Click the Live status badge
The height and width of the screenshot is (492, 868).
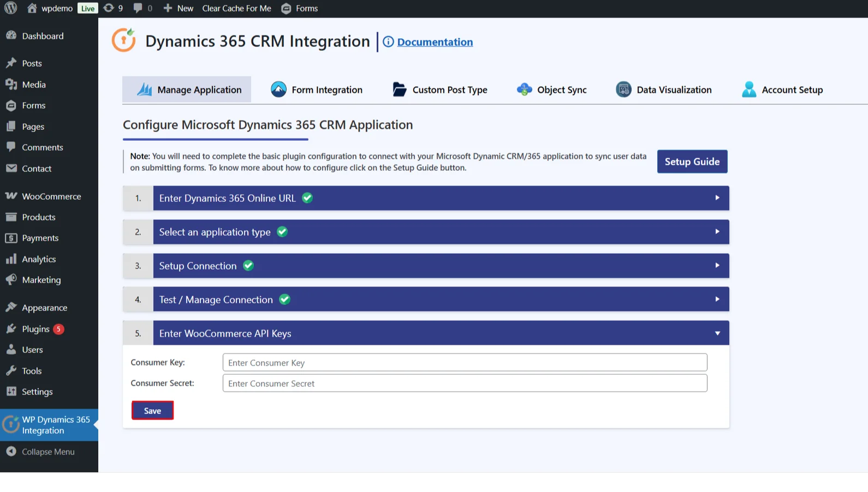tap(87, 8)
